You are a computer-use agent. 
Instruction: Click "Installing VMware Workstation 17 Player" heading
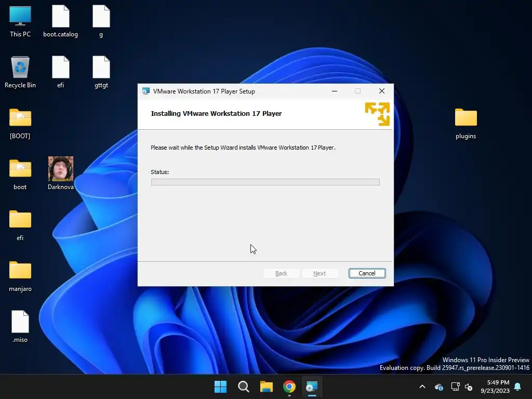click(216, 114)
